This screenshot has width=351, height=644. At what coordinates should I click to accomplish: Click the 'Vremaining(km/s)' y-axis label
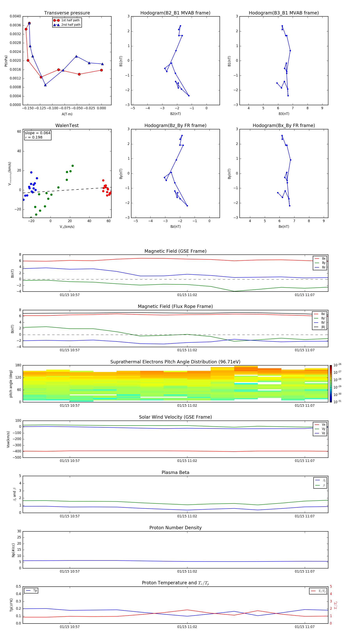point(10,173)
